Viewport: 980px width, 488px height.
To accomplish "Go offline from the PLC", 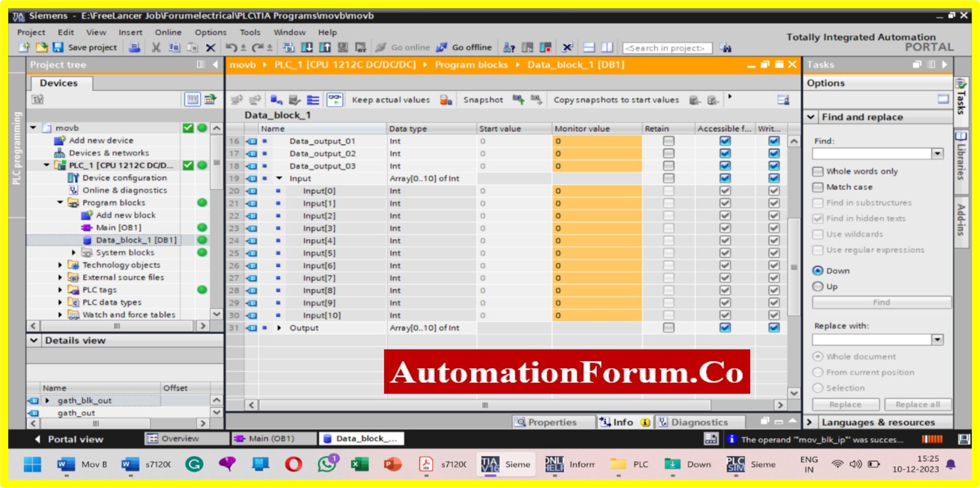I will point(471,47).
